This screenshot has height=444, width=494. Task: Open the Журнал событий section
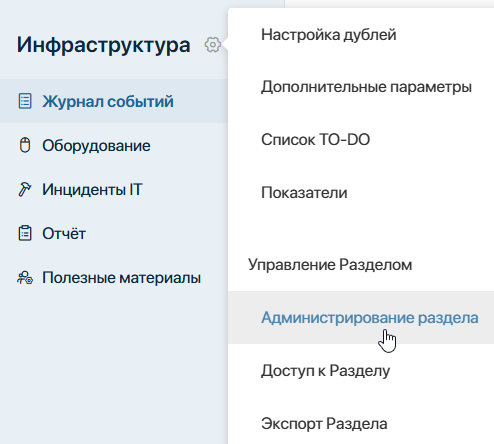pos(114,101)
